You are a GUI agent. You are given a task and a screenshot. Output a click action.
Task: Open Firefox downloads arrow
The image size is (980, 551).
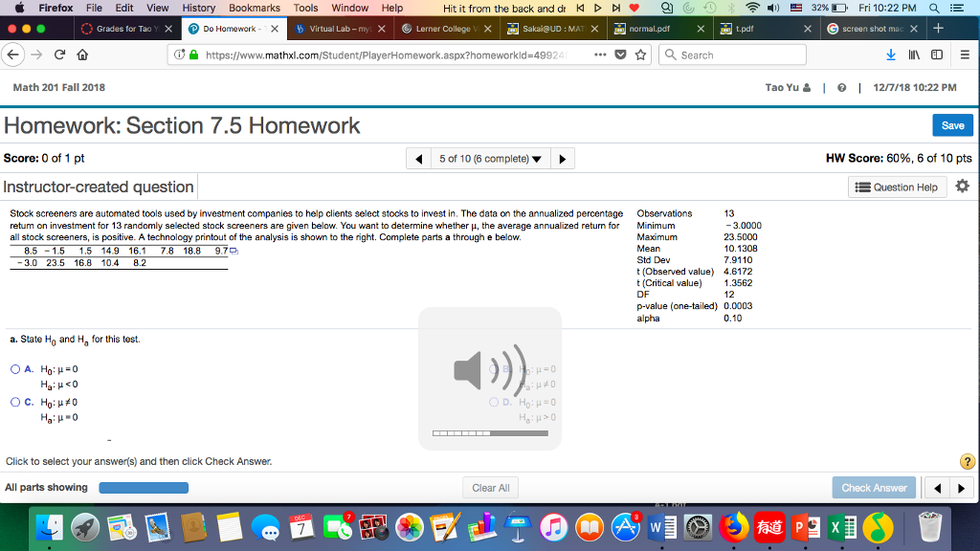(891, 55)
